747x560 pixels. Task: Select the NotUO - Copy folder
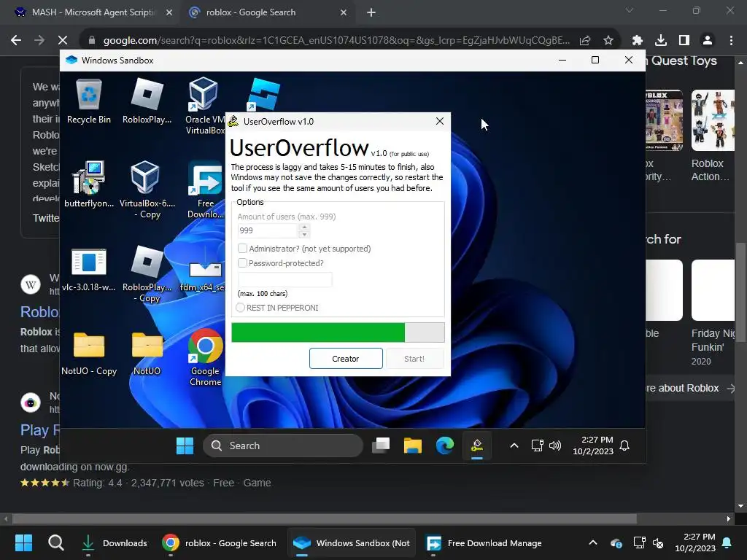click(x=88, y=354)
